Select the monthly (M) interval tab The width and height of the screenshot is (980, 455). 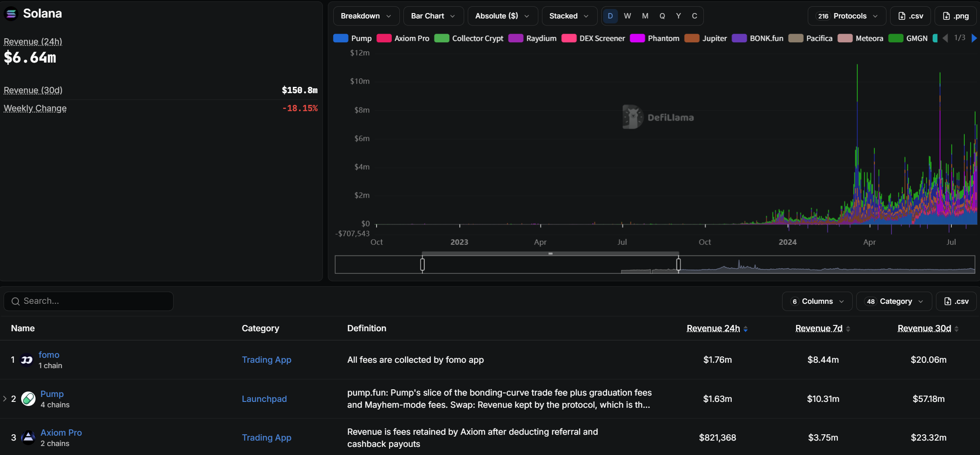645,16
